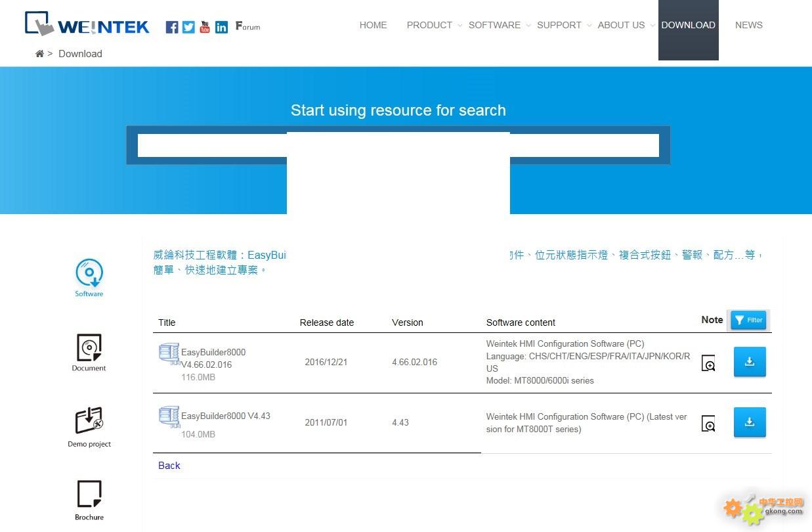Click the 116.0MB file size
Viewport: 812px width, 532px height.
[x=198, y=378]
